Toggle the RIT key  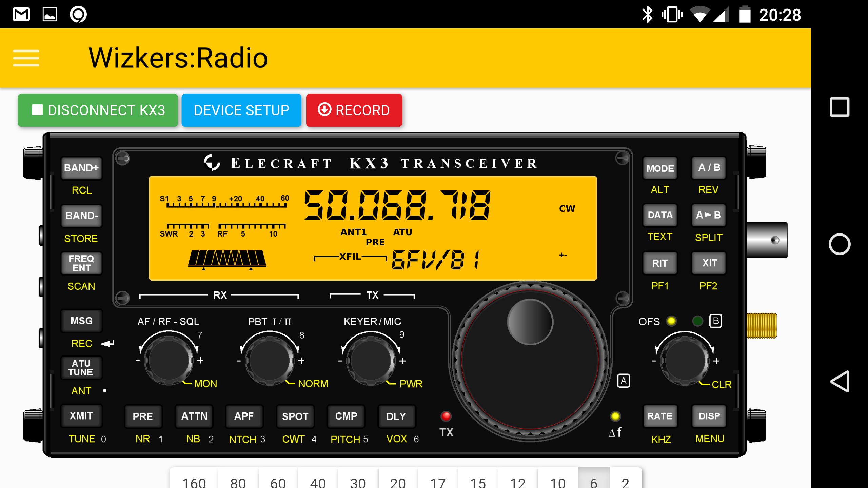660,263
